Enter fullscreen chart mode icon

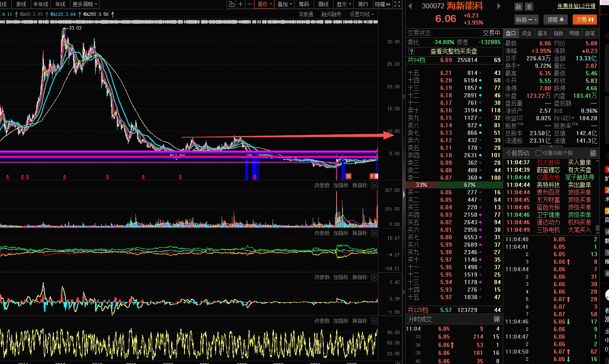pos(397,4)
